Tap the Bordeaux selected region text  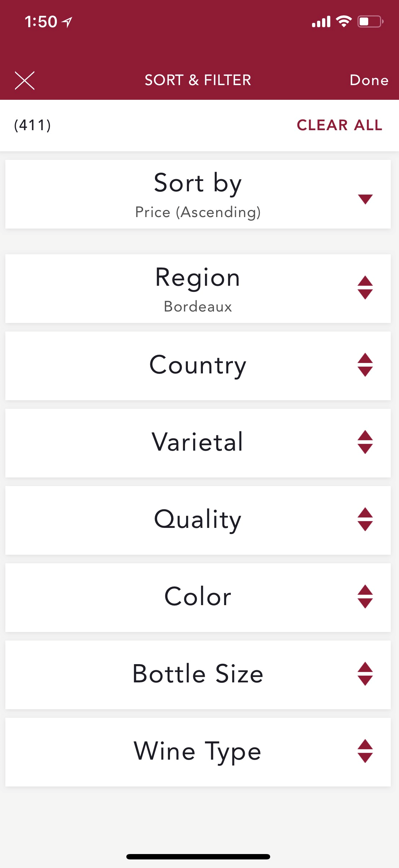pos(198,307)
